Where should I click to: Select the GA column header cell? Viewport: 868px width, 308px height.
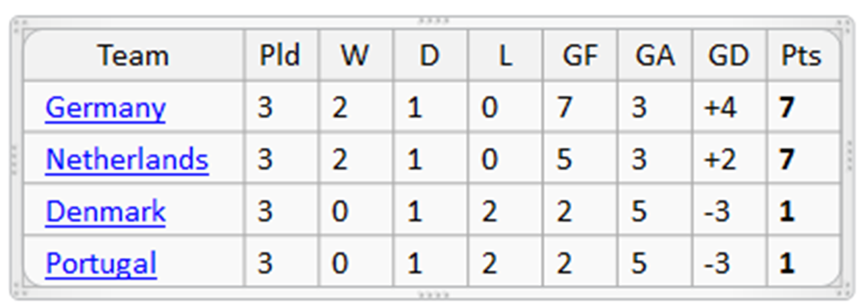[654, 56]
